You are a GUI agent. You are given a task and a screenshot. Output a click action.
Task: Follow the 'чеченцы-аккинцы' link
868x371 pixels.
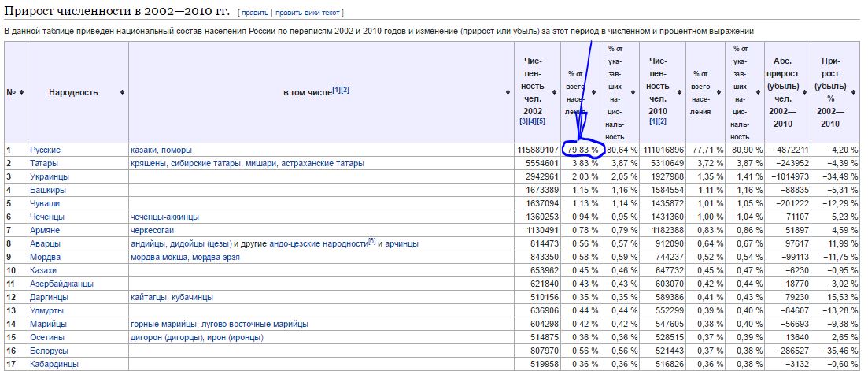[165, 217]
